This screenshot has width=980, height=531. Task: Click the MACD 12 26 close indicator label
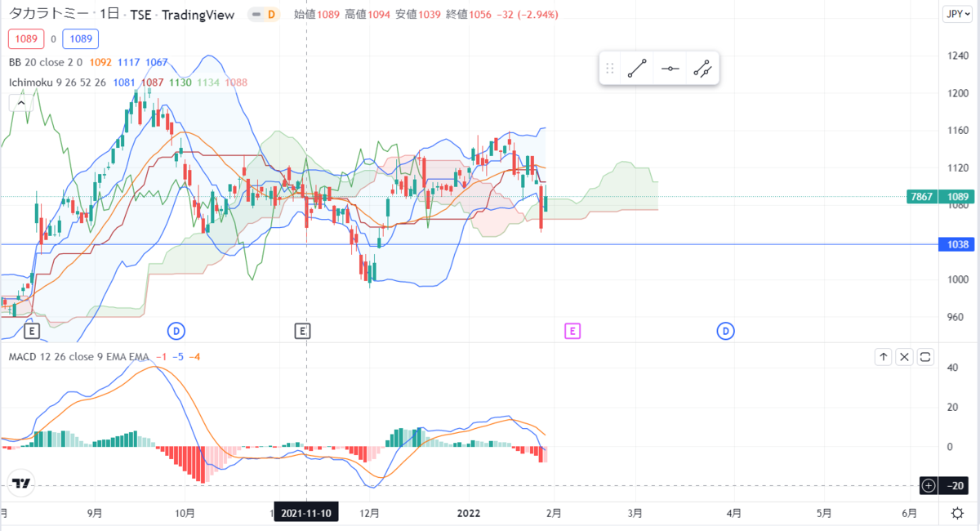(x=79, y=357)
